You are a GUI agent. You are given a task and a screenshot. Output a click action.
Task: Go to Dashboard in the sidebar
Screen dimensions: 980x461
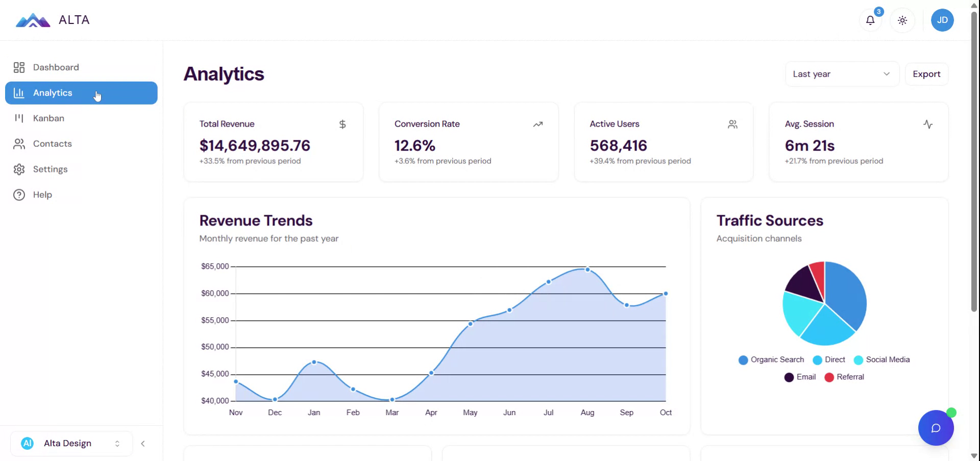pos(56,67)
